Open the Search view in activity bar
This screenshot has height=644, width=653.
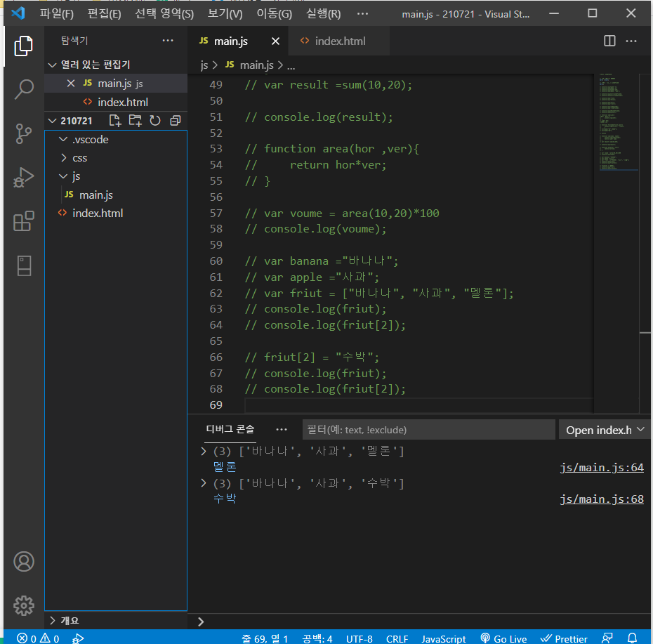[x=24, y=89]
